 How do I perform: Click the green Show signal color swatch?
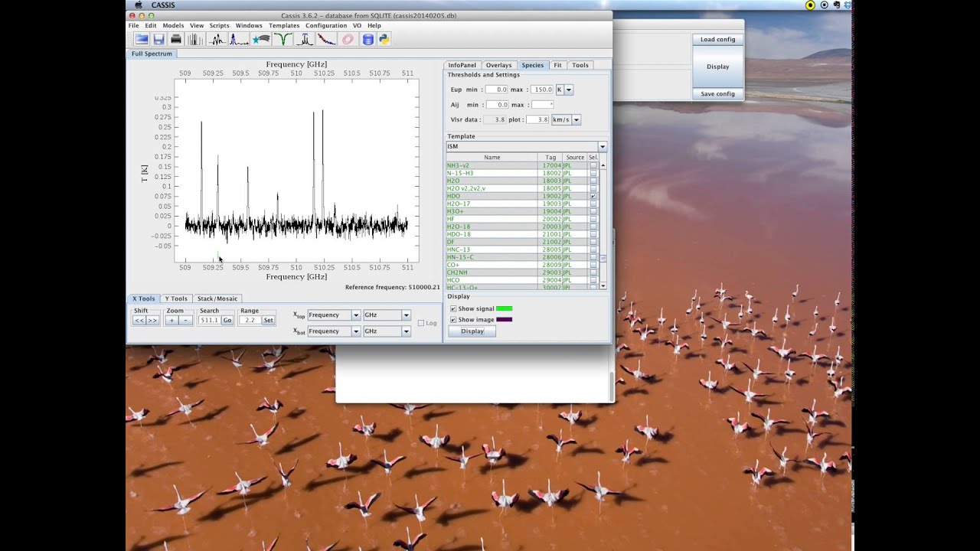tap(504, 308)
